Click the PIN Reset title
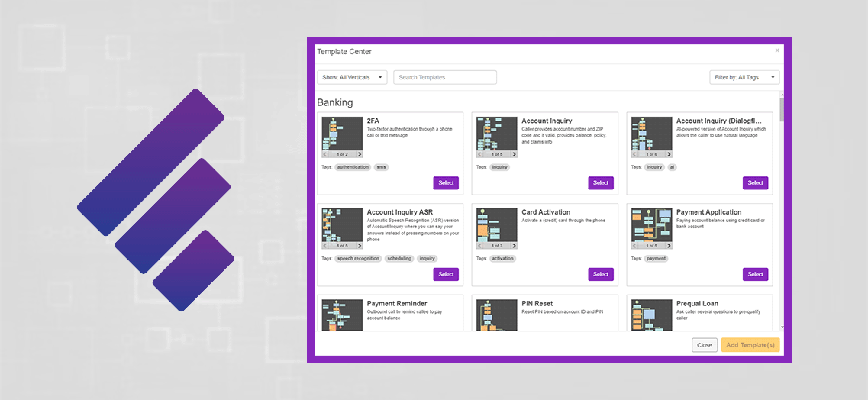This screenshot has width=868, height=400. [x=538, y=303]
